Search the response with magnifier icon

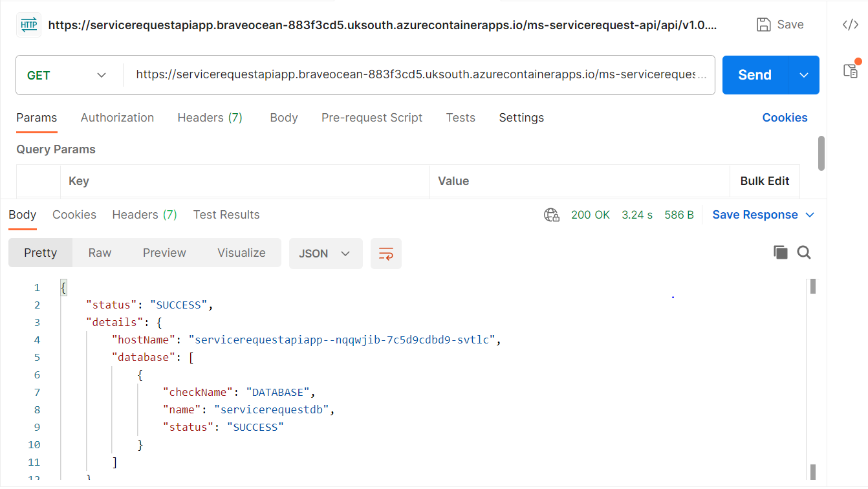[804, 253]
